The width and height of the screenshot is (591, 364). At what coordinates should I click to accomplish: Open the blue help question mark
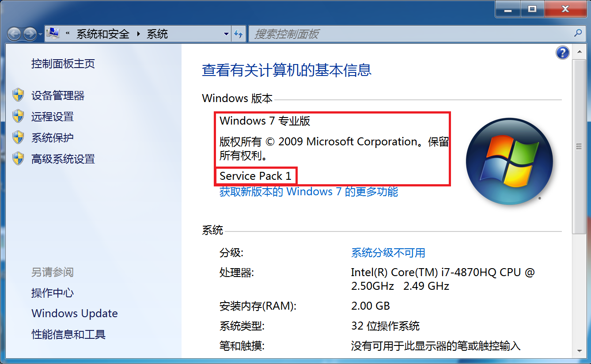[x=562, y=53]
